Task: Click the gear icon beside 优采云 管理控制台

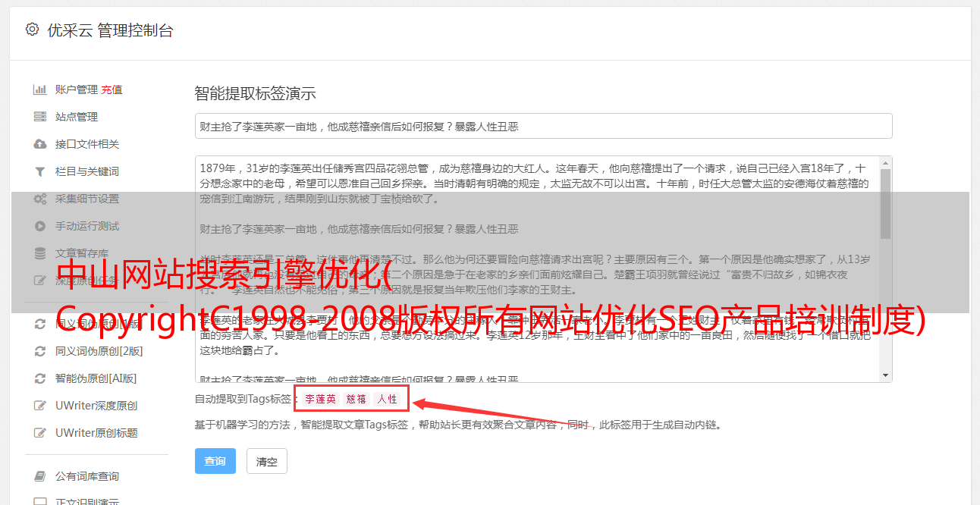Action: [x=32, y=30]
